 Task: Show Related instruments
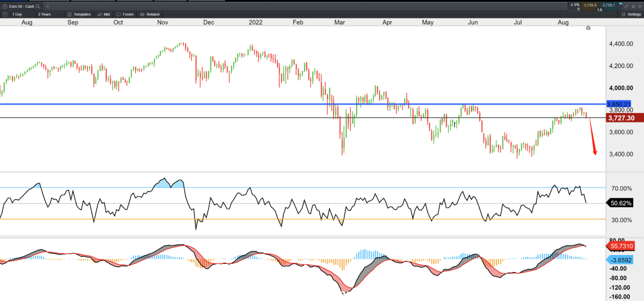coord(150,14)
